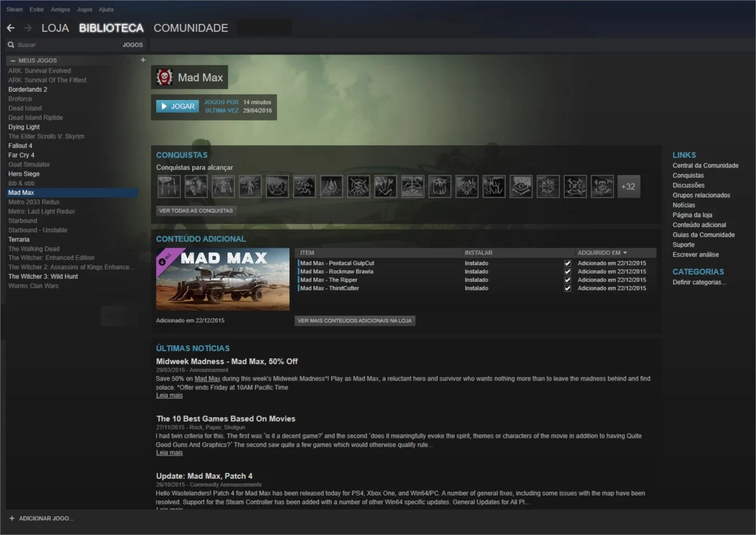This screenshot has height=535, width=756.
Task: Open the underlined Mad Max news link
Action: 207,379
